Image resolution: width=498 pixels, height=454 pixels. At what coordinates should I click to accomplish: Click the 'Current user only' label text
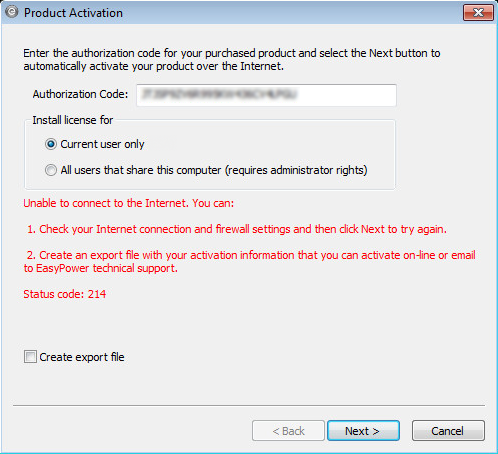point(102,144)
